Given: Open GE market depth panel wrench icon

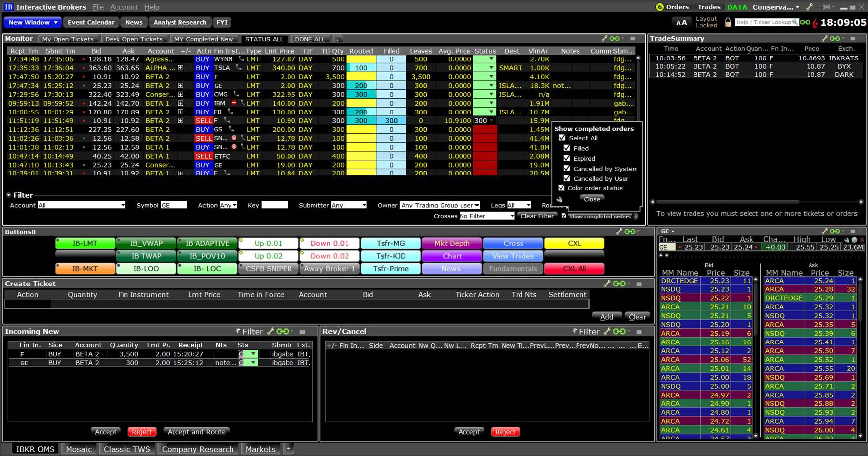Looking at the screenshot, I should 825,231.
